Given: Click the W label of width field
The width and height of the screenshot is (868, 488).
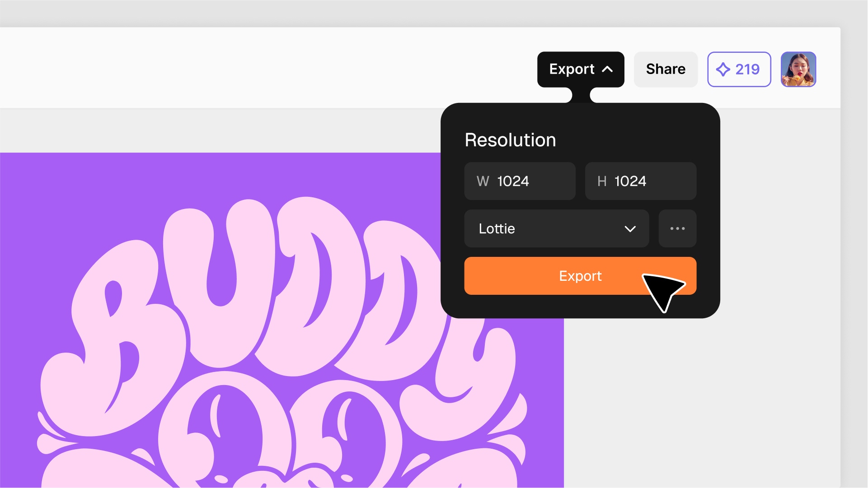Looking at the screenshot, I should tap(483, 181).
